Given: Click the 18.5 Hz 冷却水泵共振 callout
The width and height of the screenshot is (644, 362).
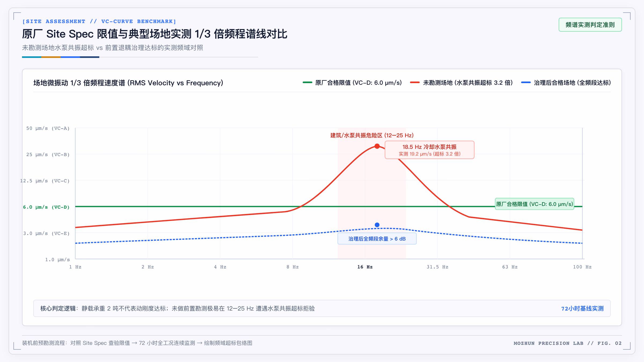Looking at the screenshot, I should tap(429, 150).
